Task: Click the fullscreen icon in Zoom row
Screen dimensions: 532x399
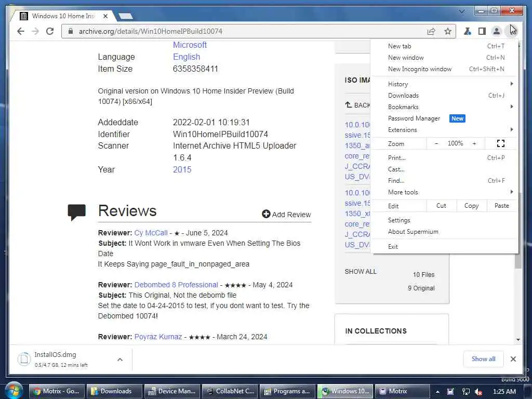Action: coord(501,143)
